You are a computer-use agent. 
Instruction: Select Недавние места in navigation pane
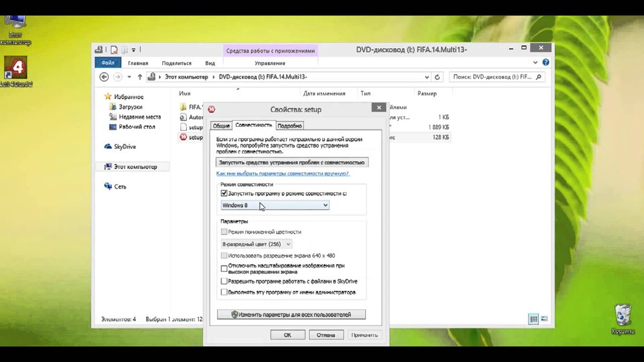(x=135, y=117)
